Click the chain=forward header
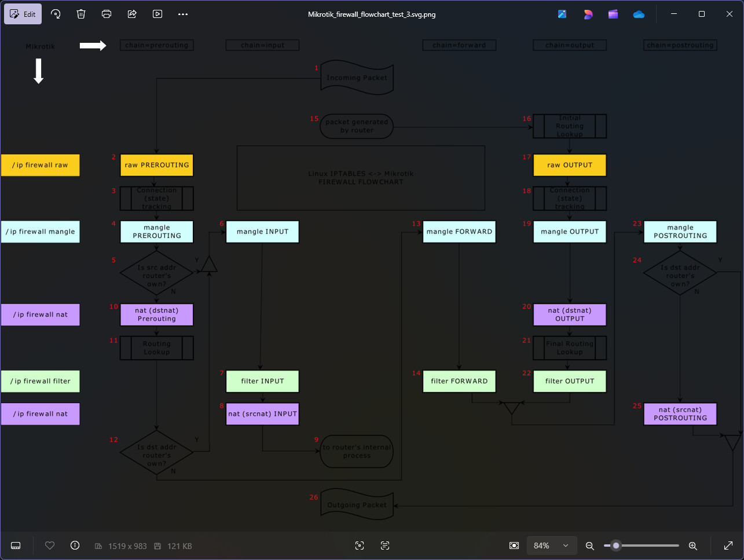 [x=459, y=45]
